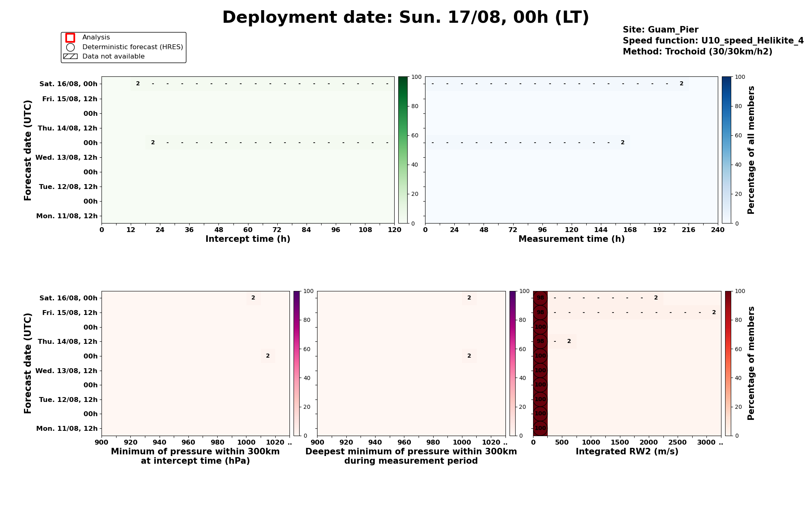
Task: Click the red Analysis square legend marker
Action: click(x=70, y=38)
